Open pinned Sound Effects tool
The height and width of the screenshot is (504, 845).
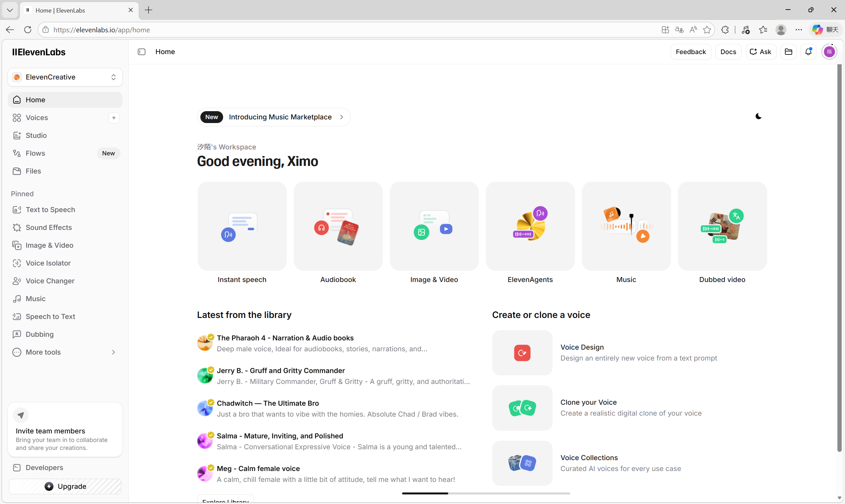tap(65, 228)
